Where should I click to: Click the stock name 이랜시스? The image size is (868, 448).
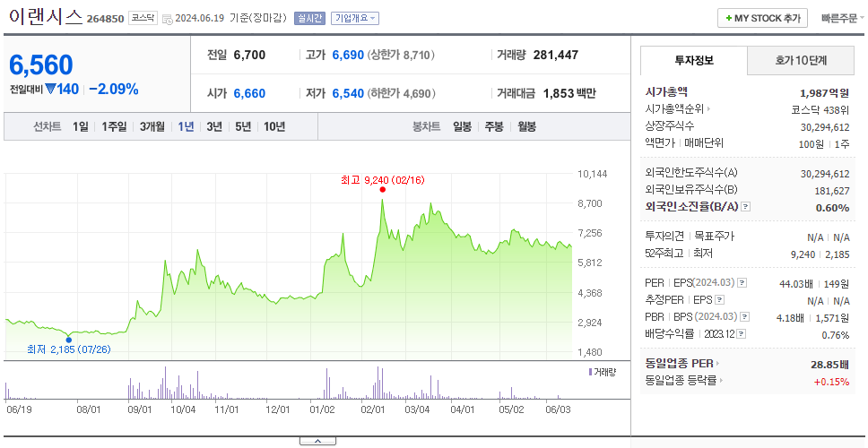(45, 17)
